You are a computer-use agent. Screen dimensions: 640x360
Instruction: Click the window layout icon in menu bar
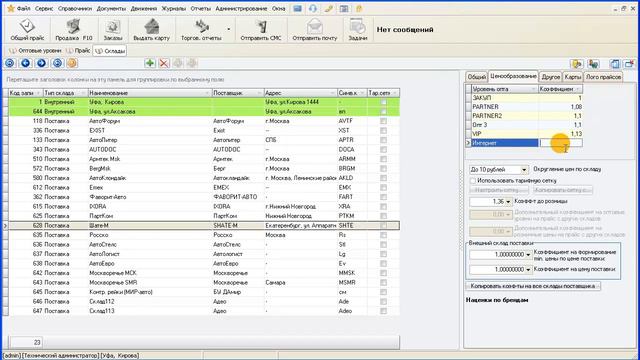click(344, 9)
